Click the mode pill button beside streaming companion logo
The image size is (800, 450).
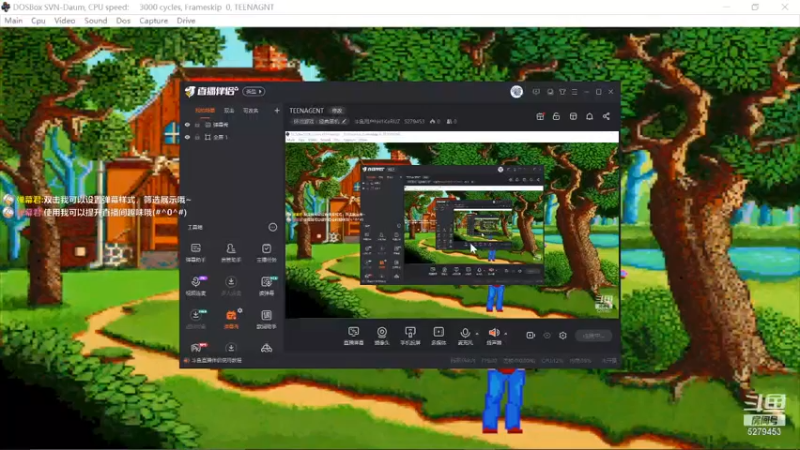pyautogui.click(x=254, y=91)
